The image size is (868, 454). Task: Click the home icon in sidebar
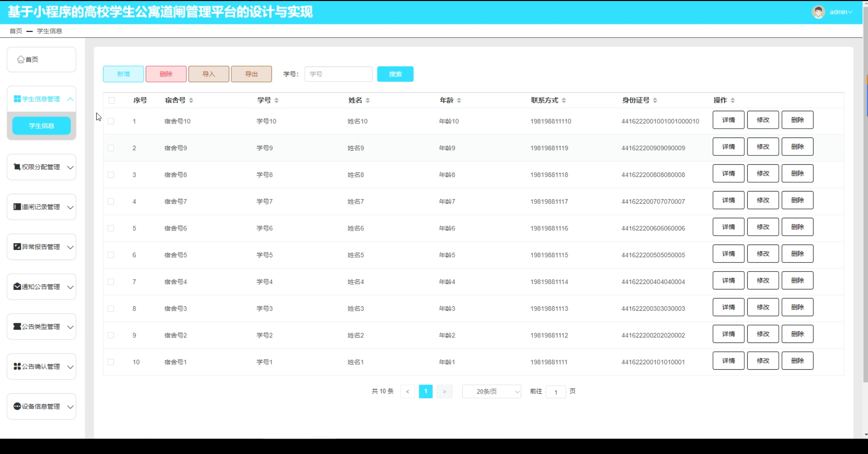[21, 60]
